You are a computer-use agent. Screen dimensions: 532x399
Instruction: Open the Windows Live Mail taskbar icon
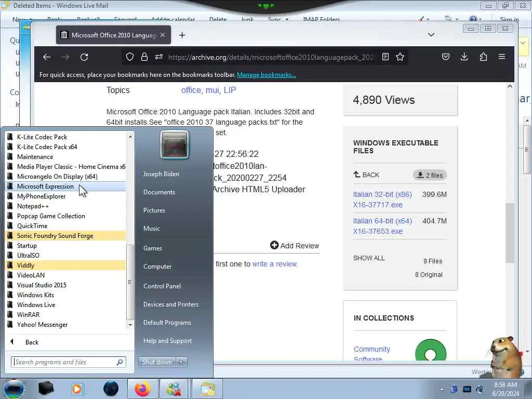207,389
